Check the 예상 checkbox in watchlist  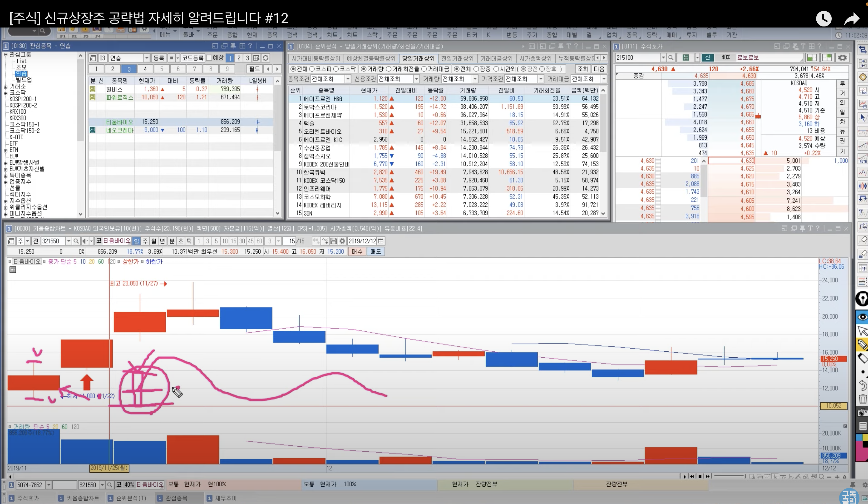point(209,58)
